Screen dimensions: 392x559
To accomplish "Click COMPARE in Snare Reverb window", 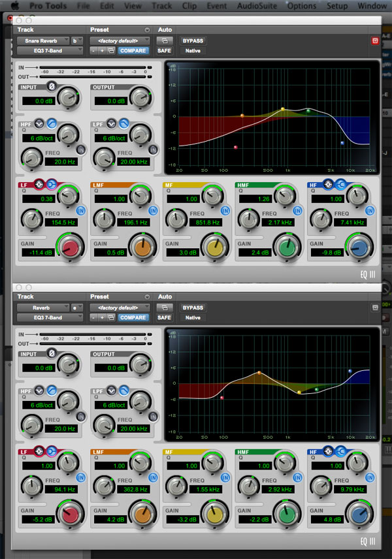I will (x=133, y=51).
